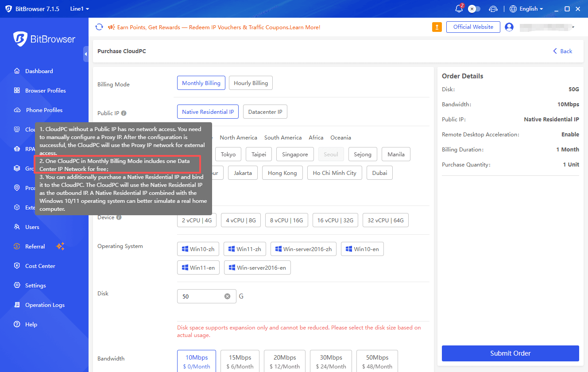Click the user account avatar icon
This screenshot has width=588, height=372.
(x=509, y=27)
